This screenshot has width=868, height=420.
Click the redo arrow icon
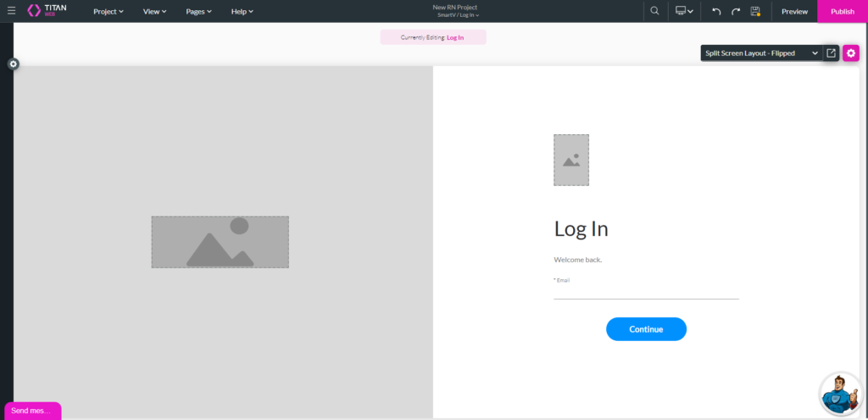pos(736,11)
